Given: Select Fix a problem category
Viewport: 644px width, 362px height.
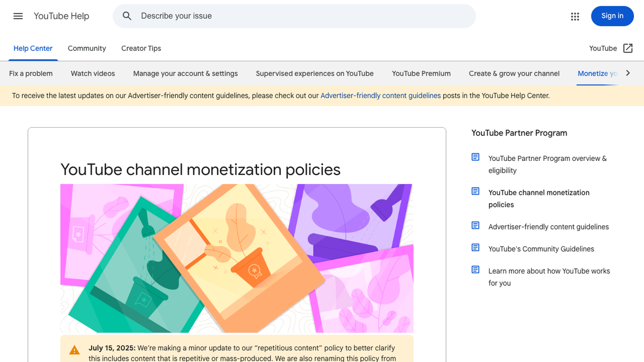Looking at the screenshot, I should point(31,73).
